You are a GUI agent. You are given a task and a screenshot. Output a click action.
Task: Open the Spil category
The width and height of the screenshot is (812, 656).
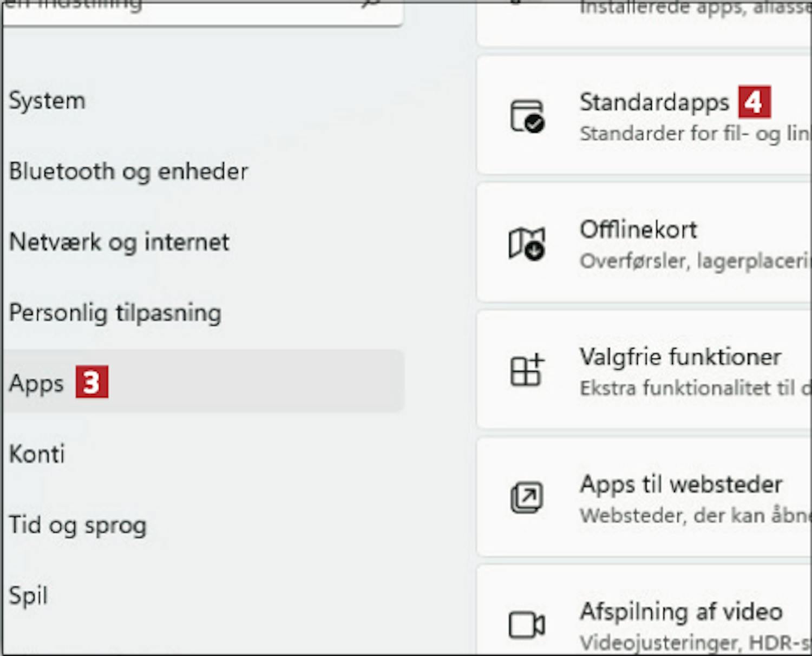click(28, 595)
